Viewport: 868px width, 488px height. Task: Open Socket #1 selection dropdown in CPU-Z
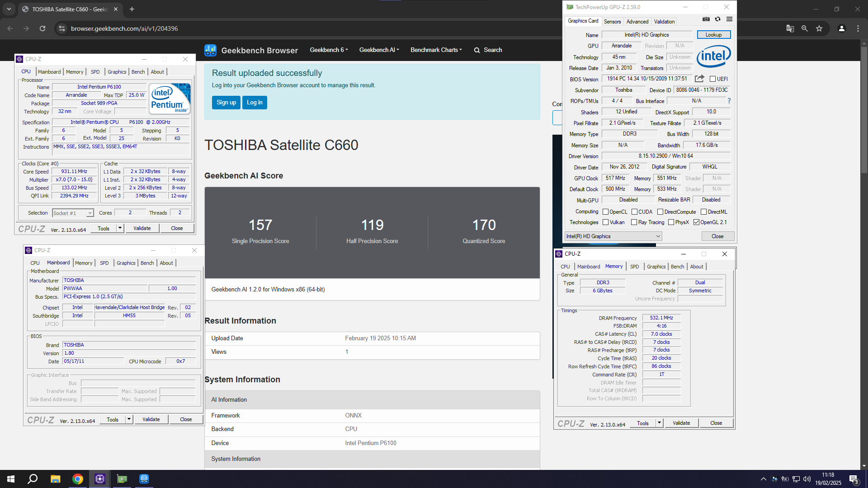pos(73,213)
